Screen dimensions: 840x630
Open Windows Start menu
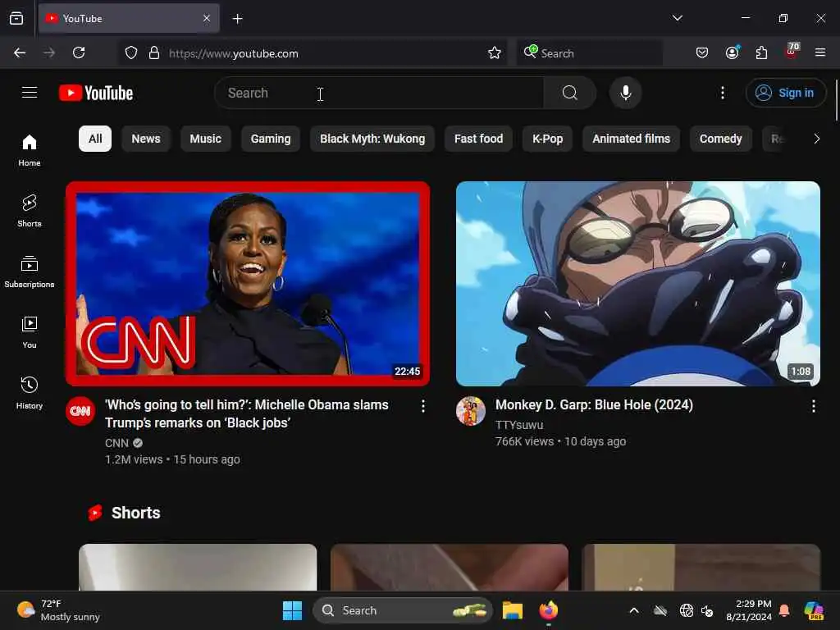click(293, 610)
